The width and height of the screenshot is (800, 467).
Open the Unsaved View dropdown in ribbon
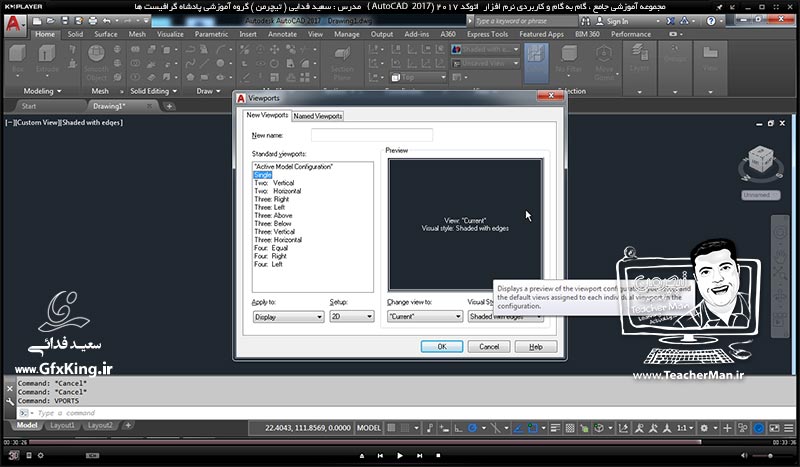point(485,63)
